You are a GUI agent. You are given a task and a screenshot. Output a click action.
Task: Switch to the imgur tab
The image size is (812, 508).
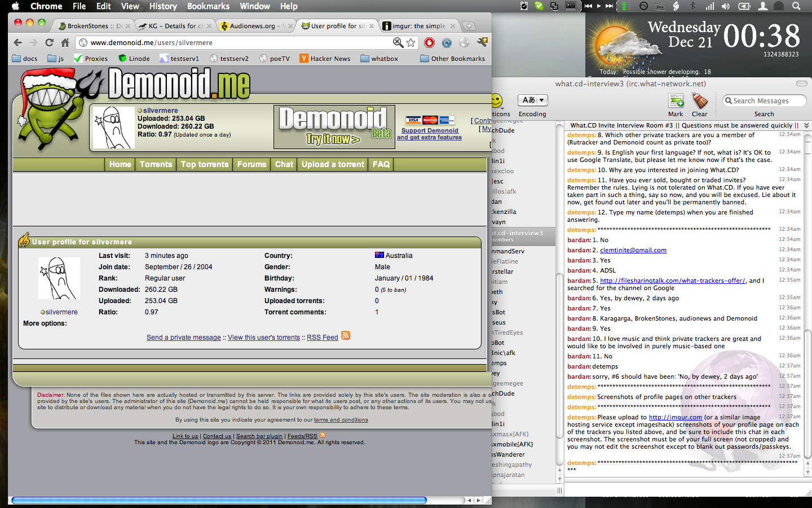pos(418,26)
